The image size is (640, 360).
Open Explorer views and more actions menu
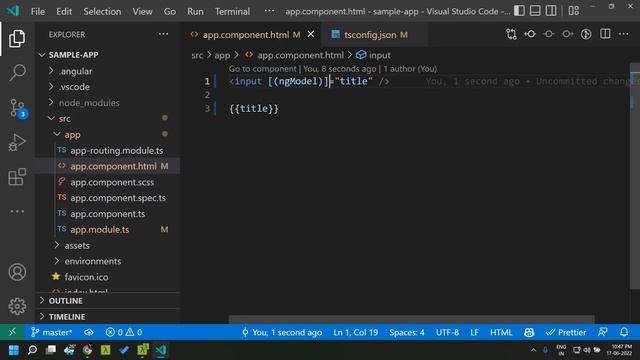click(x=163, y=34)
